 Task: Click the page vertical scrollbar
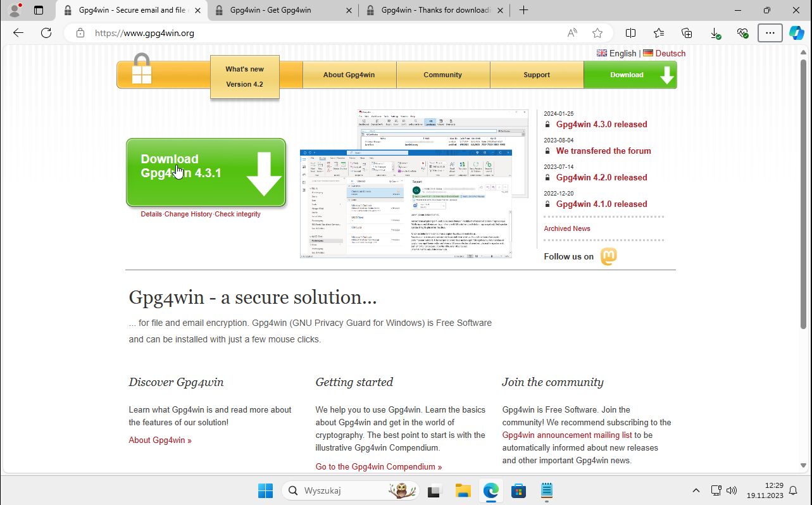click(x=804, y=190)
